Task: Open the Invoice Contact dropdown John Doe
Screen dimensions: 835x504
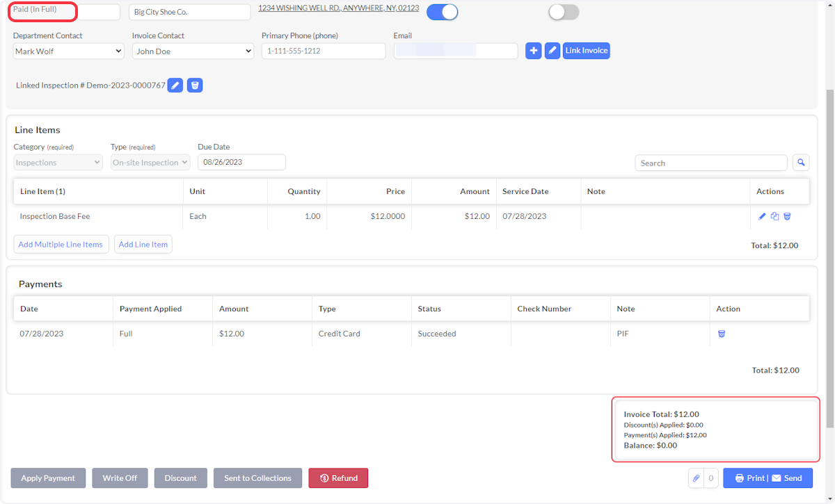Action: point(193,51)
